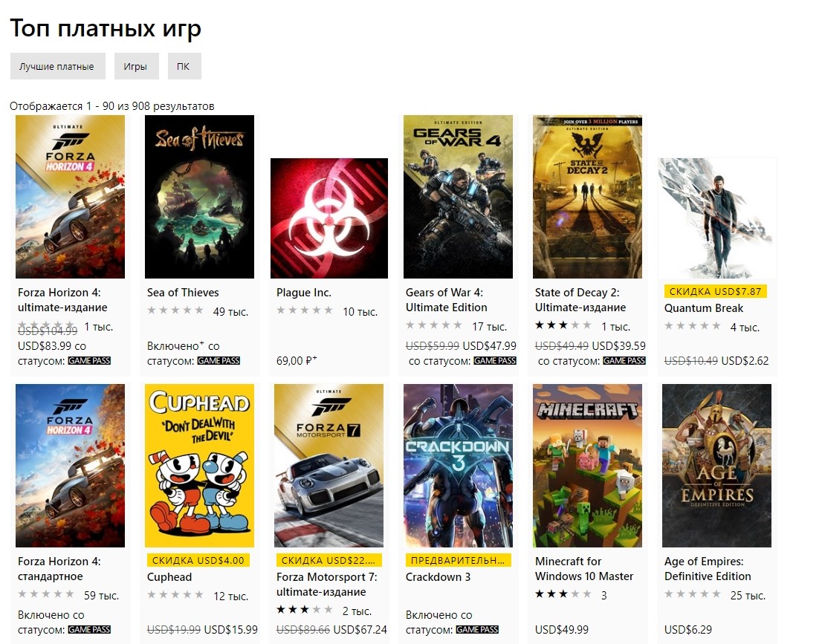Open Forza Motorsport 7: ultimate-издание title link

coord(326,585)
